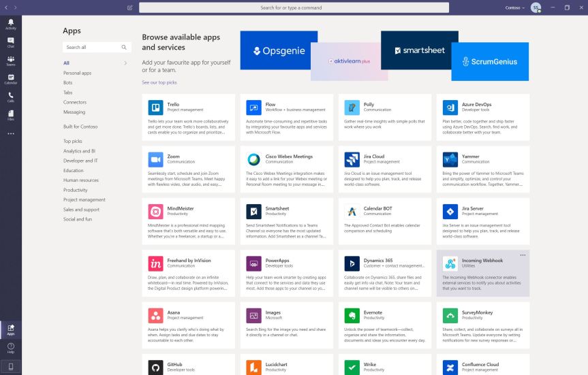Viewport: 588px width, 375px height.
Task: Open Calls in the left rail
Action: click(x=10, y=97)
